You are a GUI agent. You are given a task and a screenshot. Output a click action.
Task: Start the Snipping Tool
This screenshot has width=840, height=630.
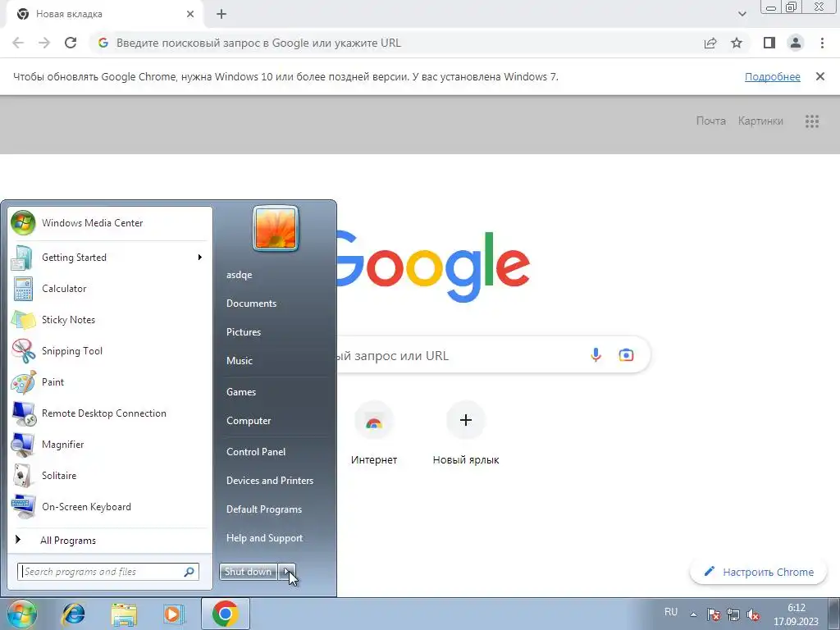pyautogui.click(x=110, y=351)
